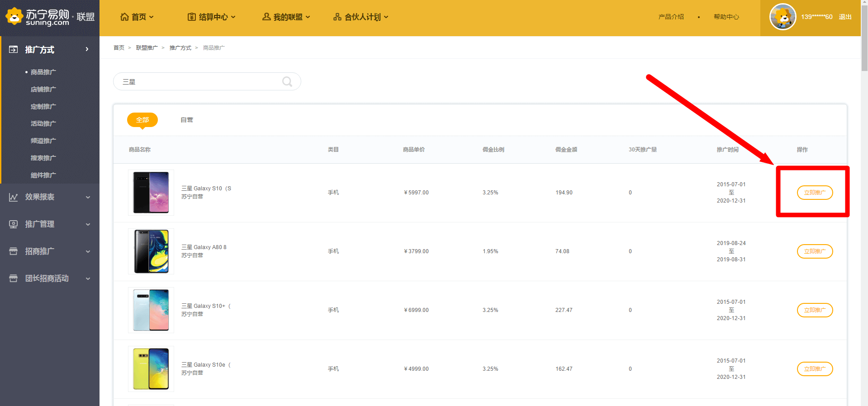Click the 退出 logout link
The width and height of the screenshot is (868, 406).
[x=845, y=17]
